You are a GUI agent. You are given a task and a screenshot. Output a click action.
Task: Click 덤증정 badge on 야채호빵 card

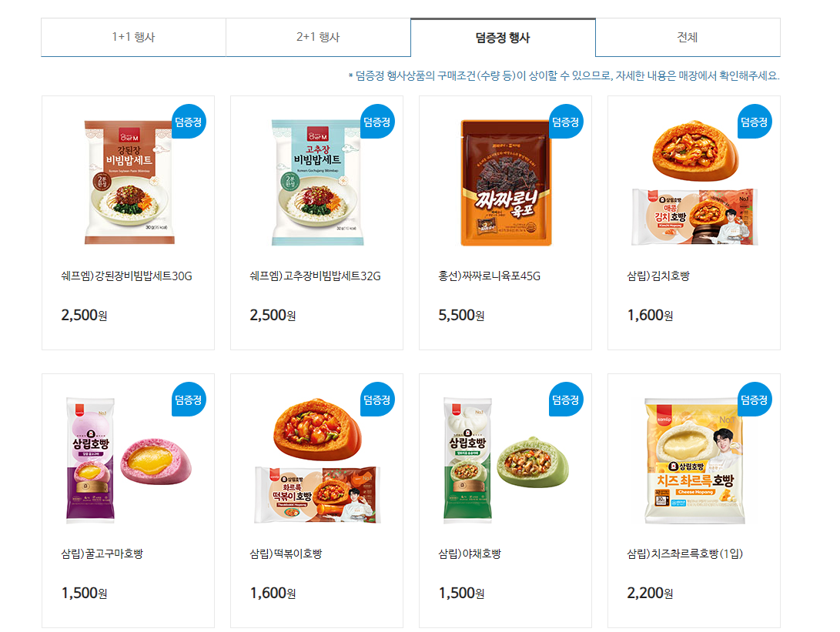566,400
